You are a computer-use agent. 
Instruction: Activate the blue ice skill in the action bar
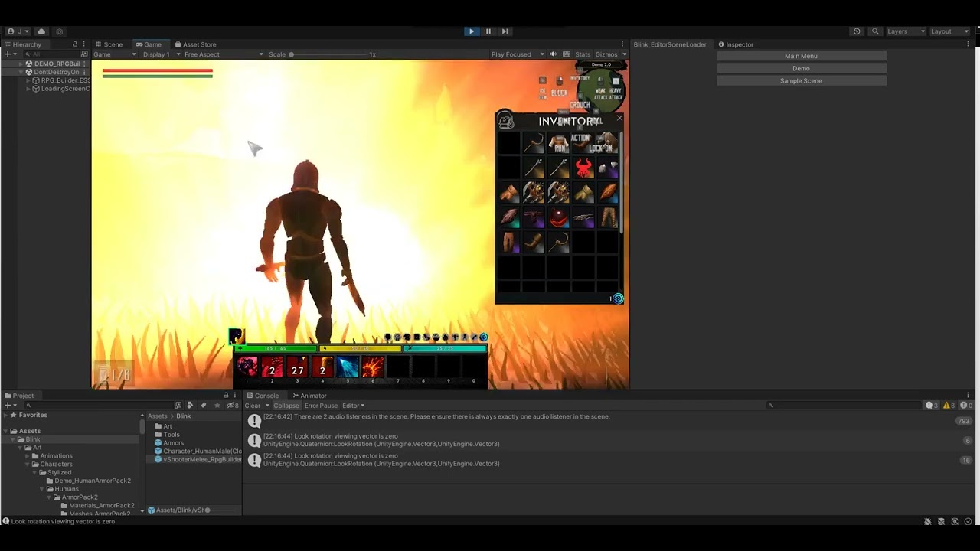coord(348,368)
